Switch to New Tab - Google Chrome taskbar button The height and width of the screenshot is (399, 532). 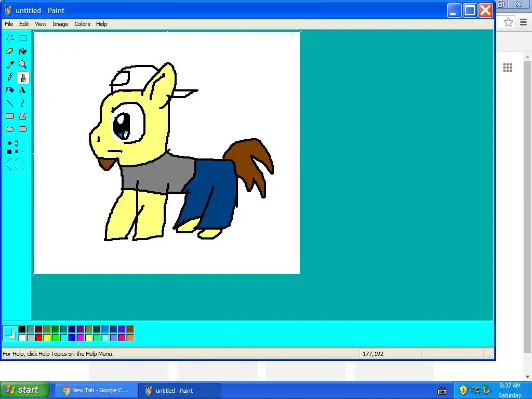click(96, 391)
